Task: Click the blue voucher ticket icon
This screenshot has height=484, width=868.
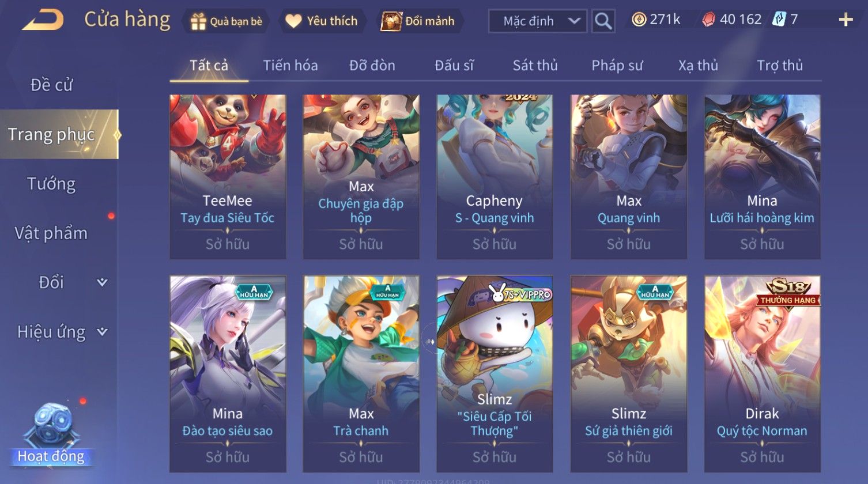Action: click(779, 20)
